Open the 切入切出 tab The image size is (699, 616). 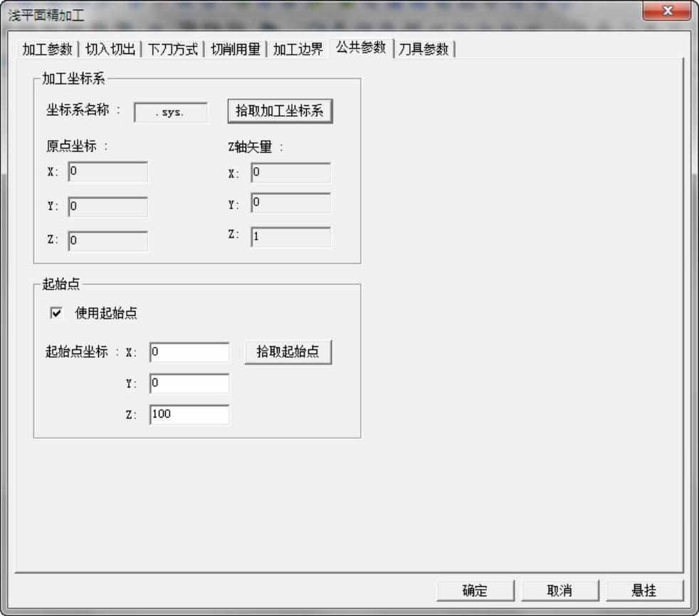coord(110,49)
